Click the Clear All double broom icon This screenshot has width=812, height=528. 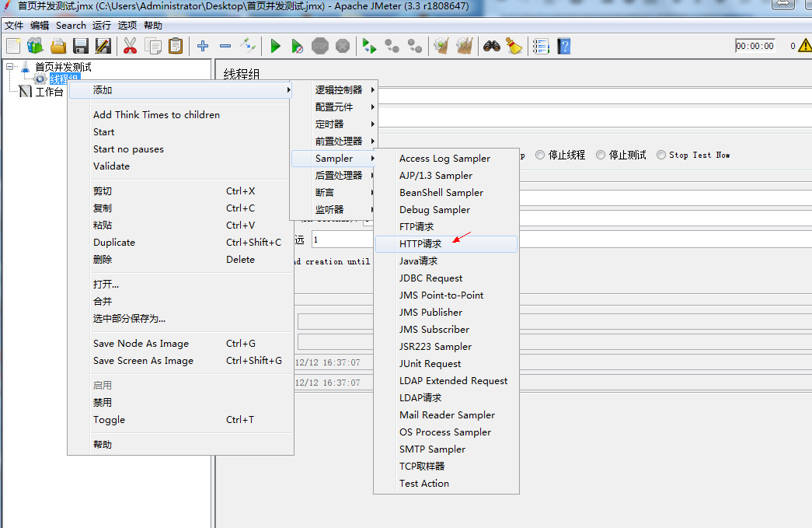click(464, 46)
